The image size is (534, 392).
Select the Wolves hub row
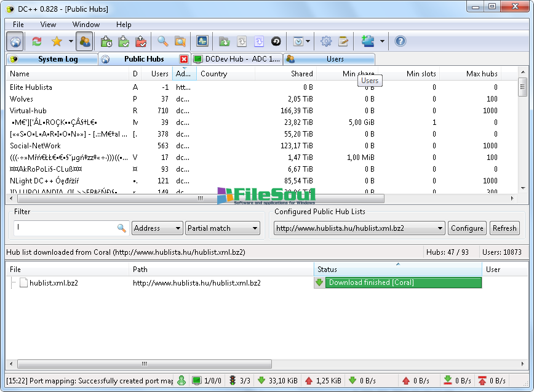coord(261,99)
